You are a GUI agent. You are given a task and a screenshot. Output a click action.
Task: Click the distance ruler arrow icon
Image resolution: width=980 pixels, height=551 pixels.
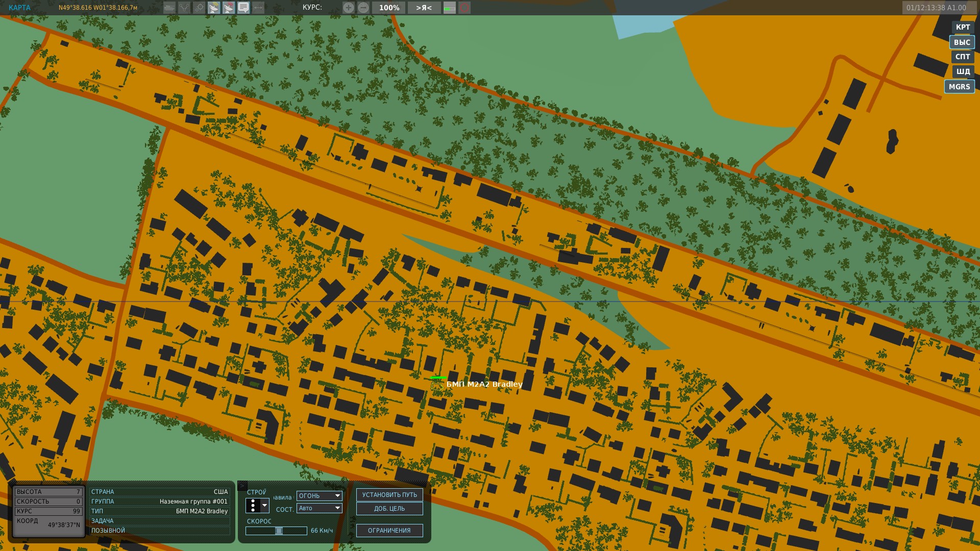pyautogui.click(x=258, y=8)
